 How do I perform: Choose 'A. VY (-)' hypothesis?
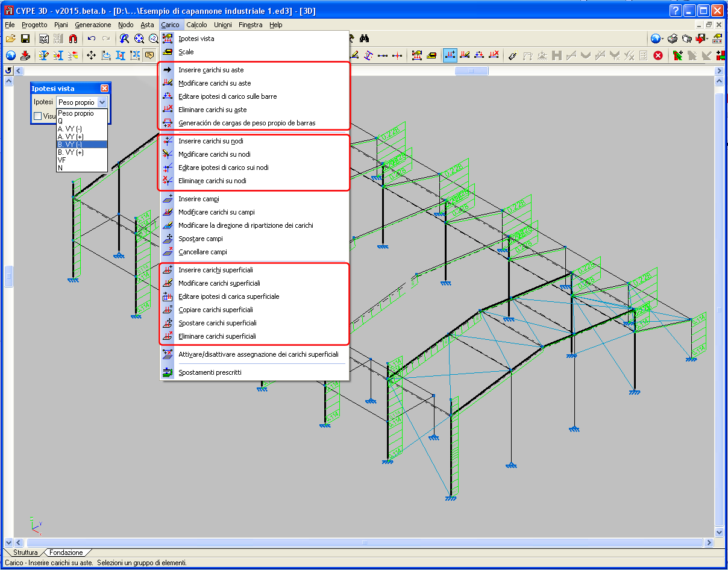click(82, 128)
